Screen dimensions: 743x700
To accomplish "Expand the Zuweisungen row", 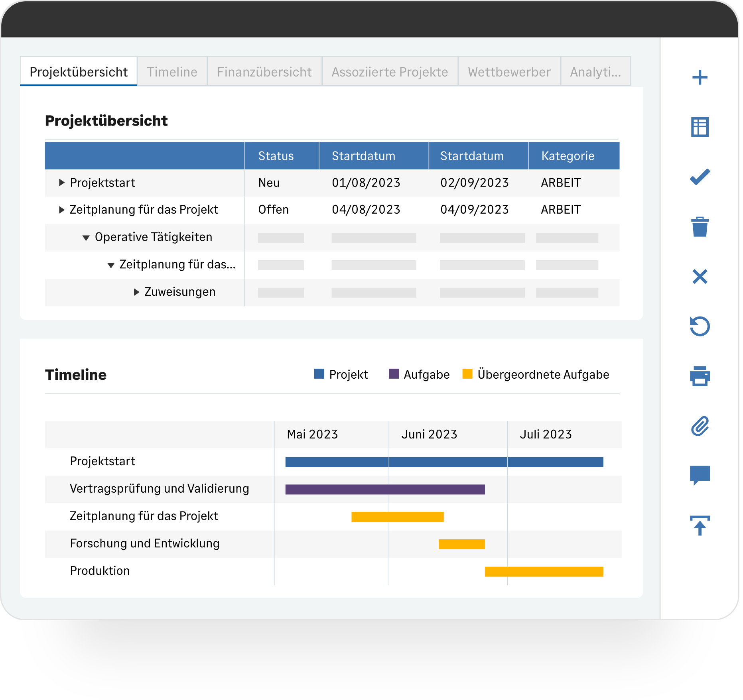I will [136, 292].
